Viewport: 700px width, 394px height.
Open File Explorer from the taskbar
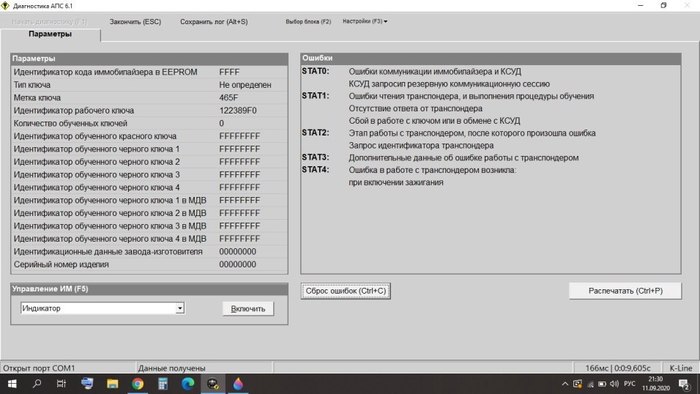pyautogui.click(x=112, y=384)
